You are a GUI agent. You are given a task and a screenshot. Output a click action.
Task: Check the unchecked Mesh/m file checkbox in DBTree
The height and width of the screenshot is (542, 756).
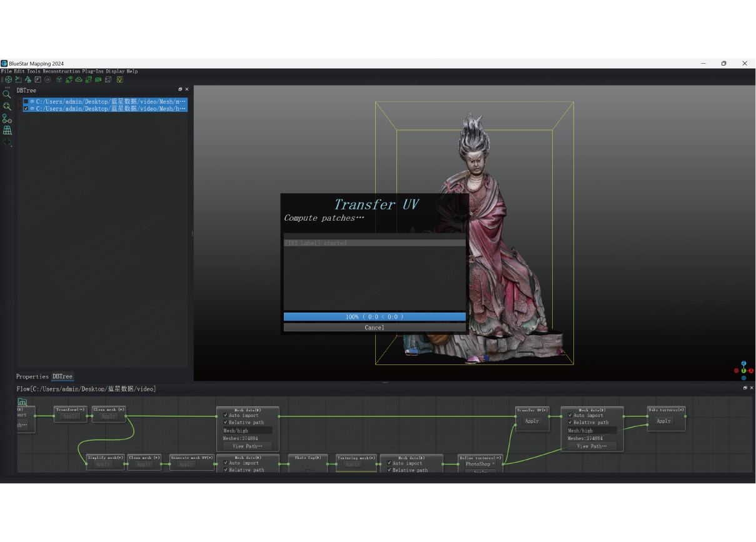click(26, 101)
